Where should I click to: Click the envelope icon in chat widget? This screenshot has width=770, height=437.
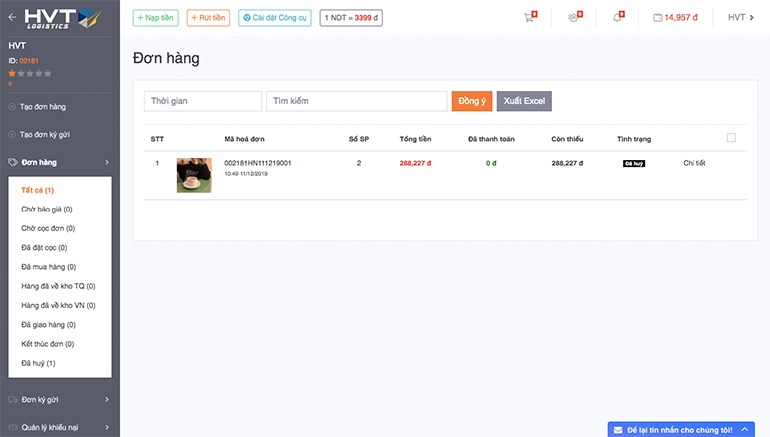tap(618, 430)
